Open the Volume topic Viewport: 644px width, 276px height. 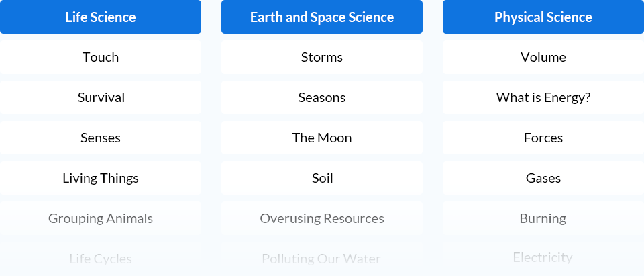[x=543, y=57]
